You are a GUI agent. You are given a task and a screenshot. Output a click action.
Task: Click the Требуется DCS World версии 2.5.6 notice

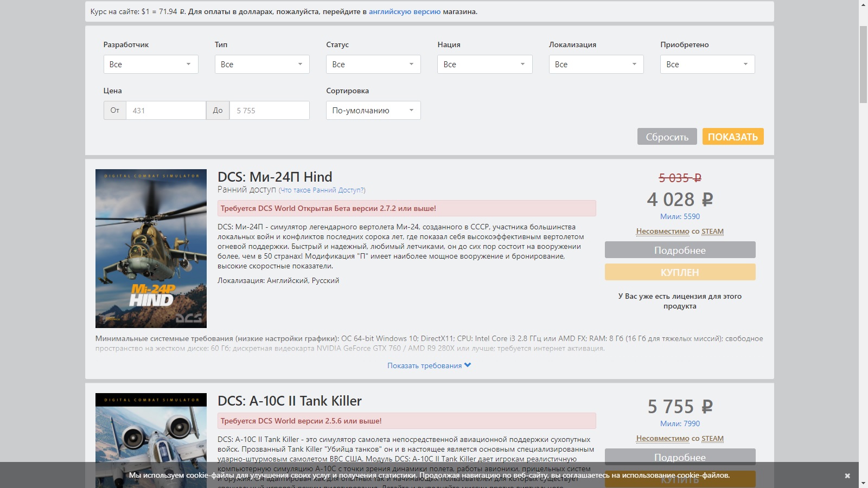[x=407, y=421]
